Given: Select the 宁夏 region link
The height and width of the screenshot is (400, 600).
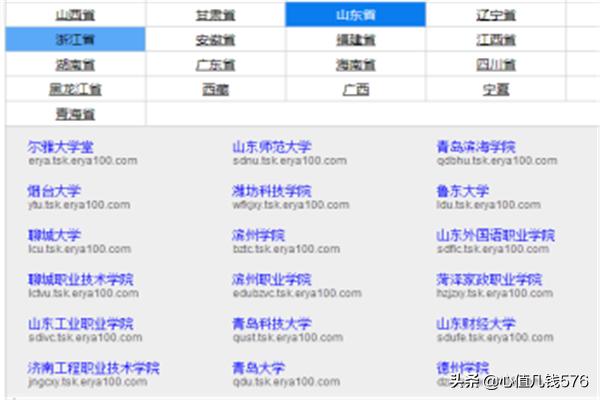Looking at the screenshot, I should [x=496, y=89].
